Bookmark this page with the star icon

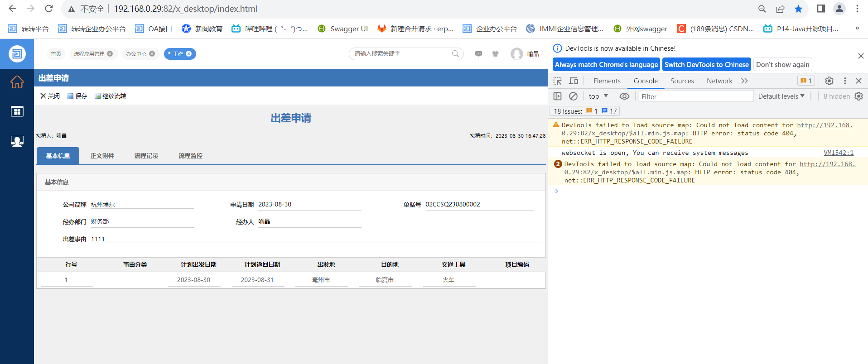click(x=798, y=9)
